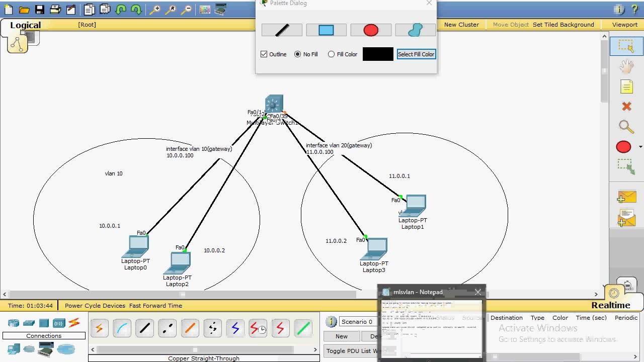Open the Viewport option
644x362 pixels.
point(625,25)
